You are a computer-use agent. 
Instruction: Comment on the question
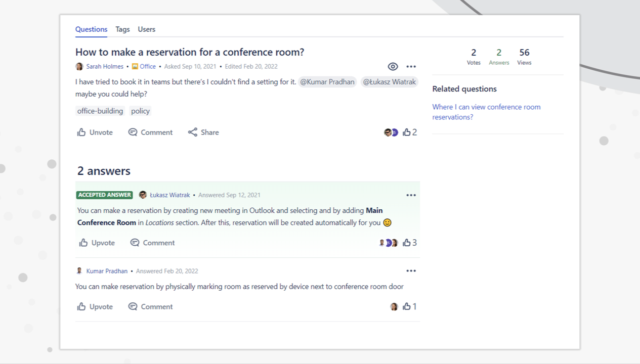tap(150, 132)
